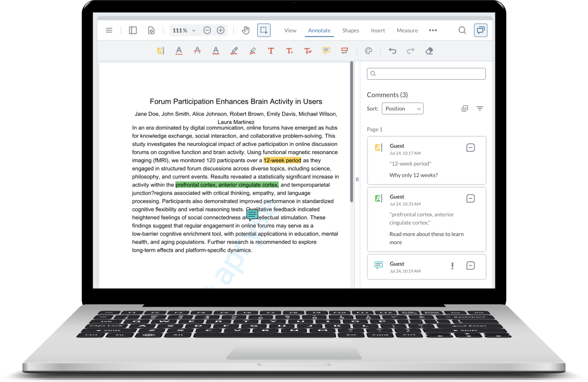Activate the pan hand tool
Screen dimensions: 588x382
click(x=246, y=30)
